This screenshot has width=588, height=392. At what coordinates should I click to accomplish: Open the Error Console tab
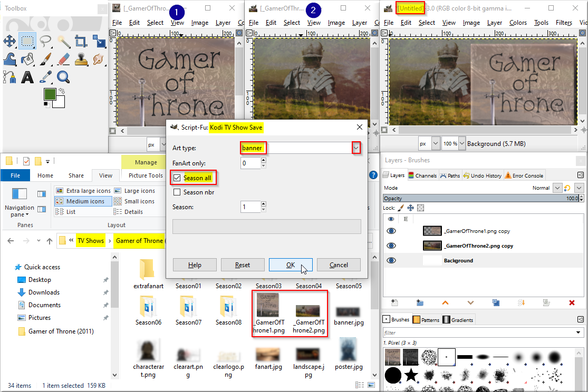click(x=524, y=175)
